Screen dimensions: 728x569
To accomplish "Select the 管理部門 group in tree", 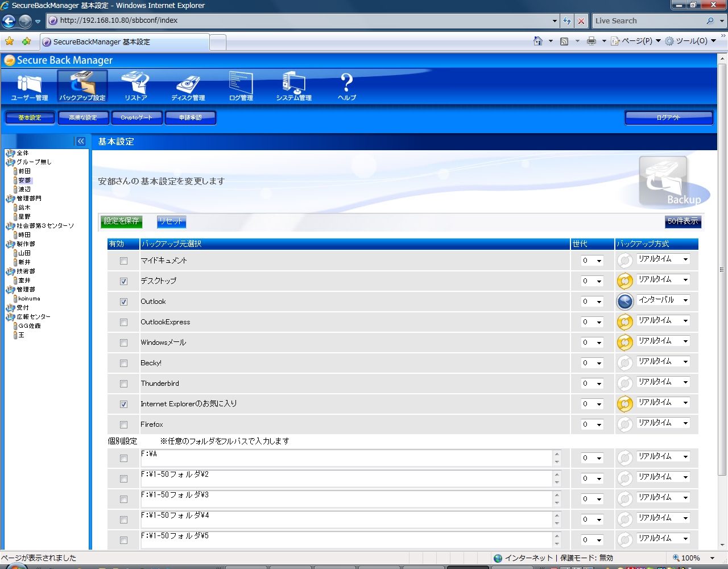I will [x=29, y=199].
